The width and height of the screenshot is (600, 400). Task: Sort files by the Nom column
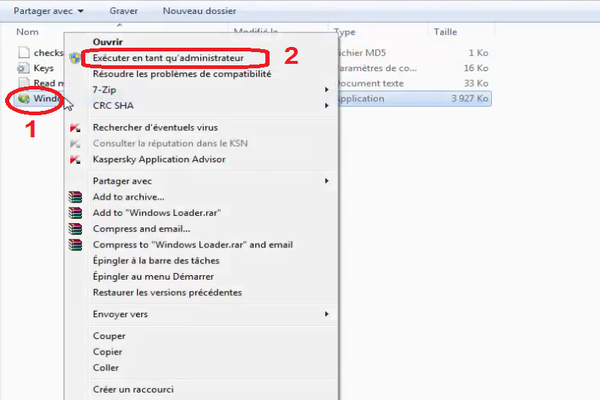(27, 32)
